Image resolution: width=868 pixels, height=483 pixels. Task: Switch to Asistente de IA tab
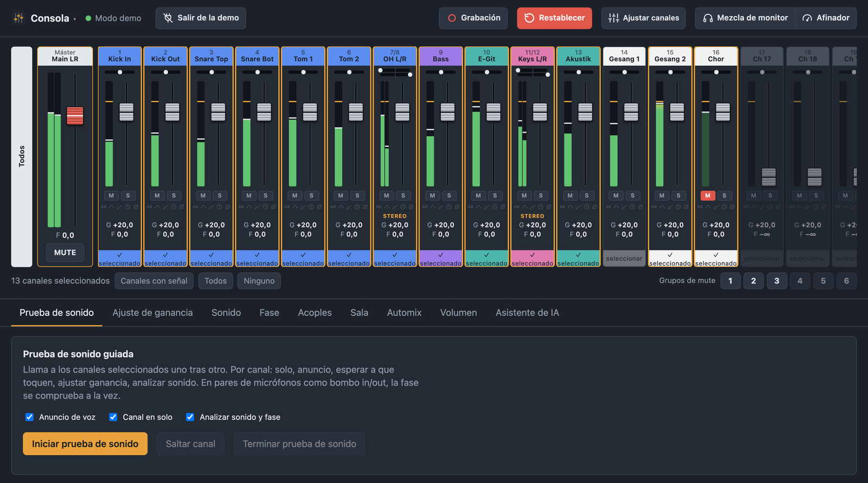[x=527, y=313]
